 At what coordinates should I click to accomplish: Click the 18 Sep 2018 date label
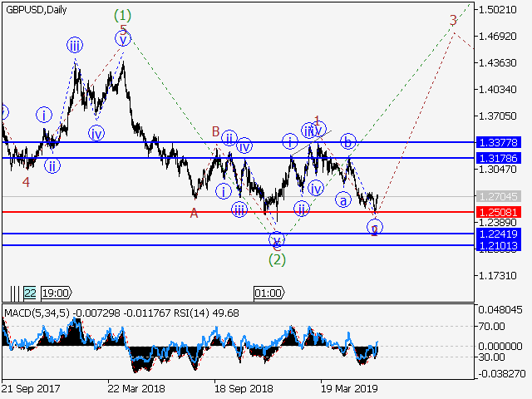pyautogui.click(x=244, y=389)
